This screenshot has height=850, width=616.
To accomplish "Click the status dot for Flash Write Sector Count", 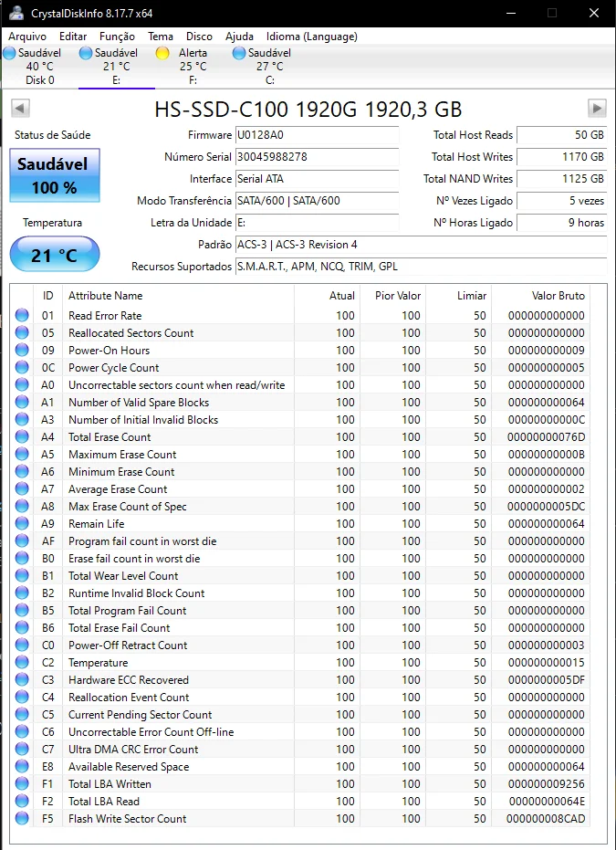I will [22, 819].
